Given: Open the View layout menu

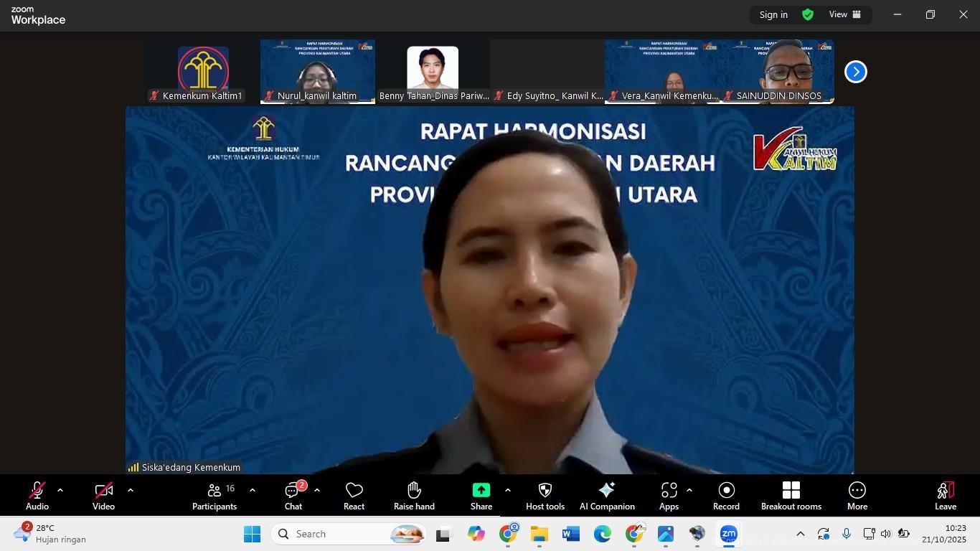Looking at the screenshot, I should coord(845,14).
